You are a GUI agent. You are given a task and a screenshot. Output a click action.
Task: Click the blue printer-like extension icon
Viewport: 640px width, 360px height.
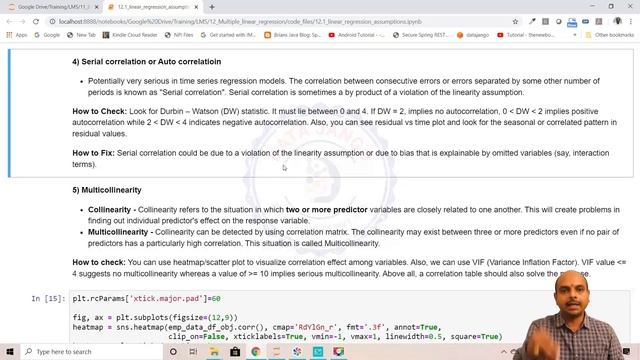tap(572, 22)
